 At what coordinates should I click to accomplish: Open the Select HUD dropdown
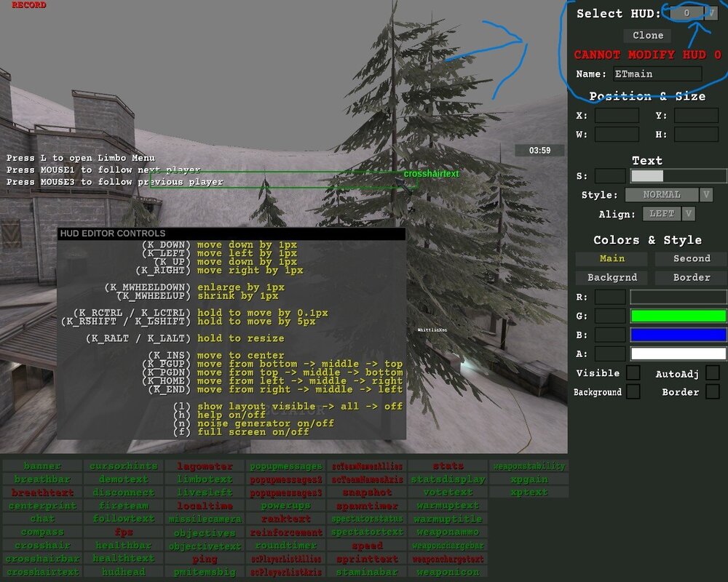pos(694,13)
